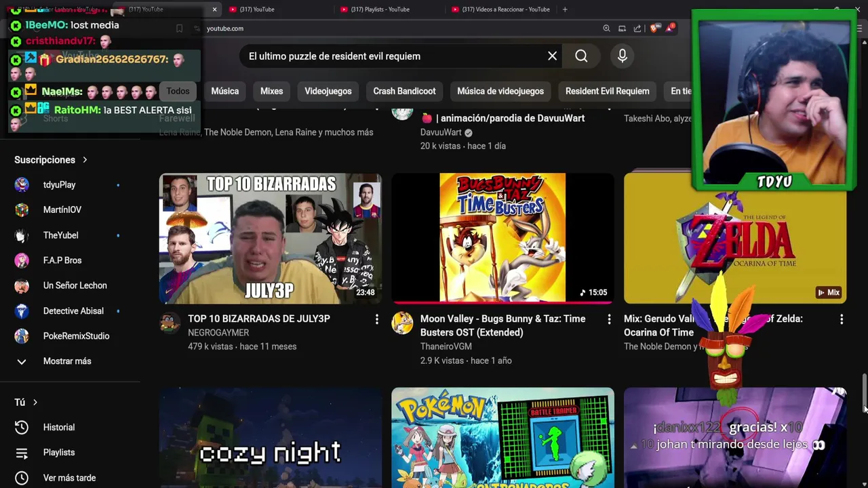Expand the Suscripciones section arrow
This screenshot has height=488, width=868.
[85, 160]
